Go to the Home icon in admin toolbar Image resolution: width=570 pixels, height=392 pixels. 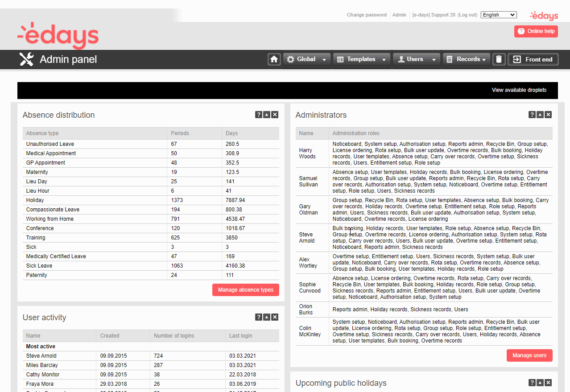pos(274,59)
